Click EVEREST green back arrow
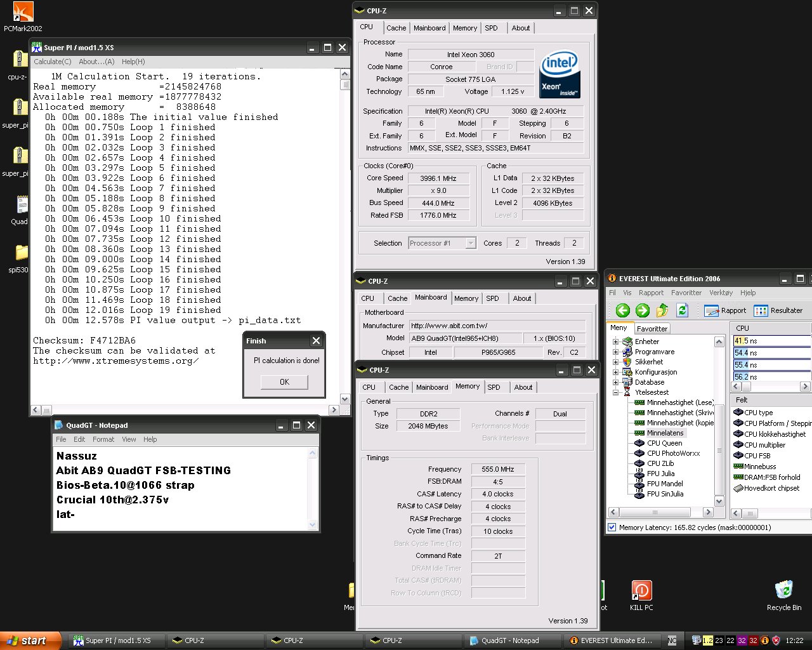 click(x=623, y=310)
